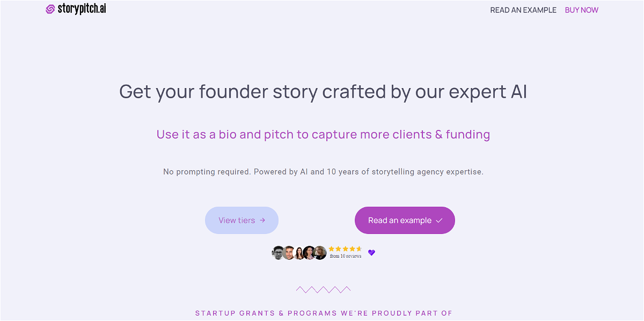Click the Startup Grants & Programs heading
Viewport: 644px width, 321px height.
coord(323,313)
